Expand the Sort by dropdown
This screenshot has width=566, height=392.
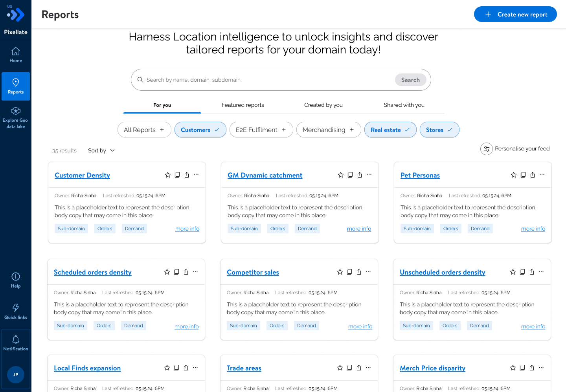coord(101,150)
